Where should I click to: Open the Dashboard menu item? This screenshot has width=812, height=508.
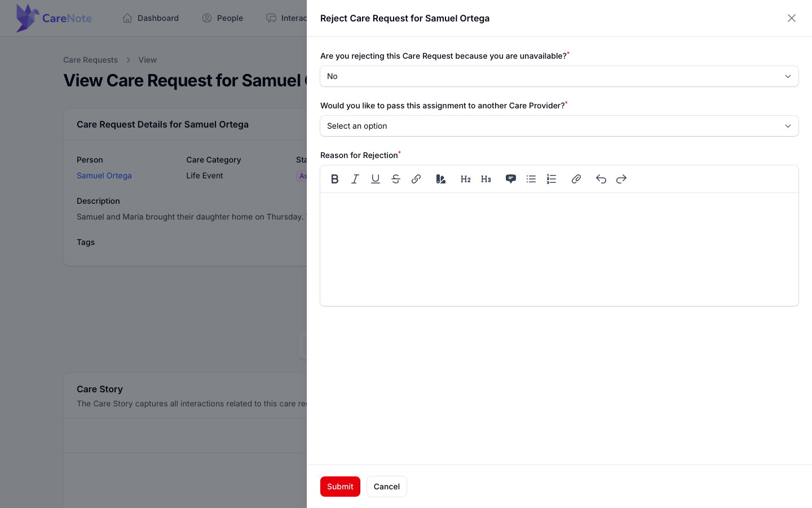(151, 18)
